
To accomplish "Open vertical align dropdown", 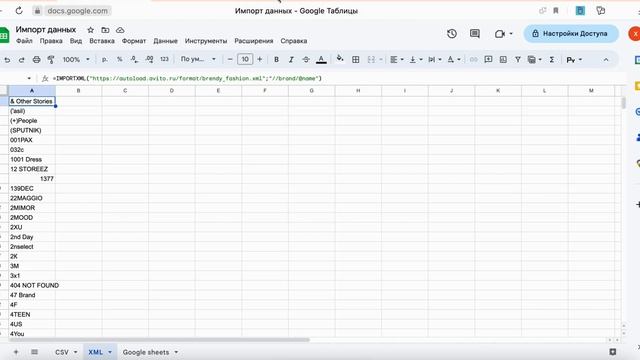I will [416, 60].
